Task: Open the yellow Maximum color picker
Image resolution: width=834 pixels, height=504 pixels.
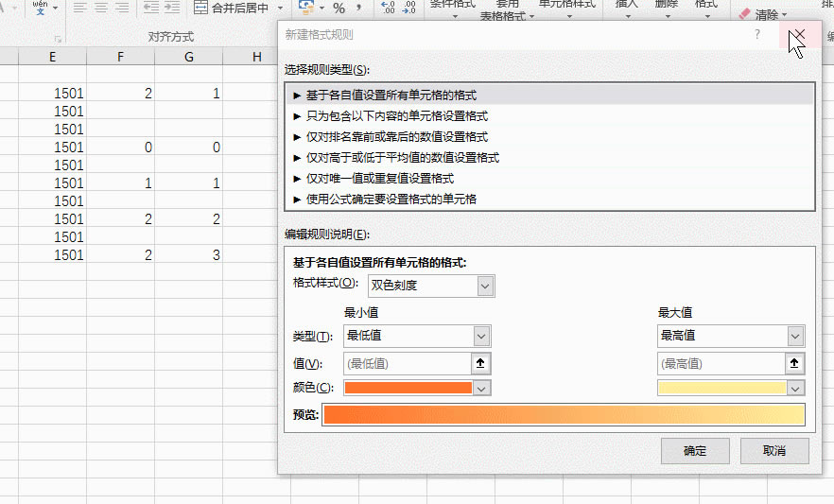Action: (x=731, y=388)
